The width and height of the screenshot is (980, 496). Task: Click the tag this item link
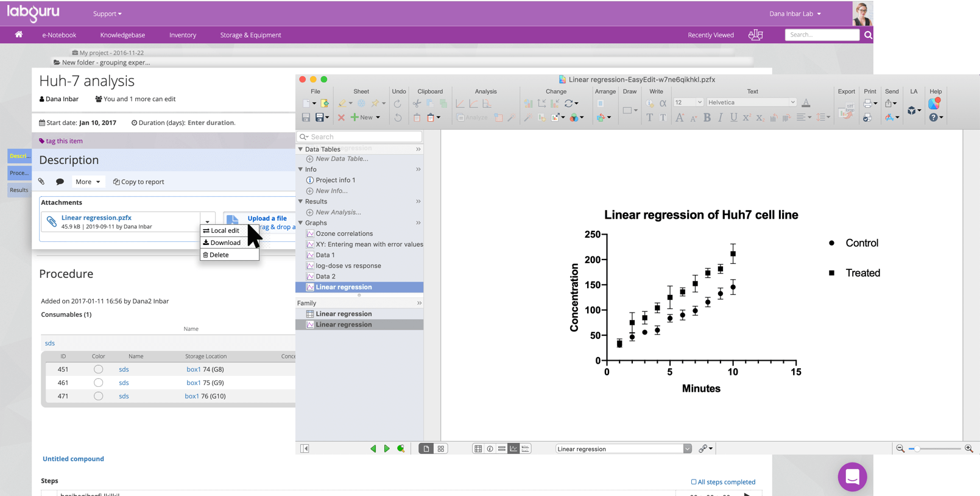61,141
